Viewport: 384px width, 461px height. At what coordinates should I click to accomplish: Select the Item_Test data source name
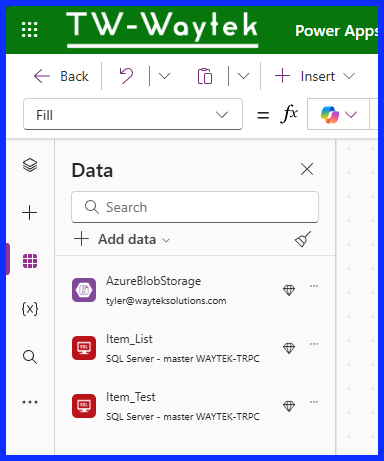pyautogui.click(x=131, y=397)
